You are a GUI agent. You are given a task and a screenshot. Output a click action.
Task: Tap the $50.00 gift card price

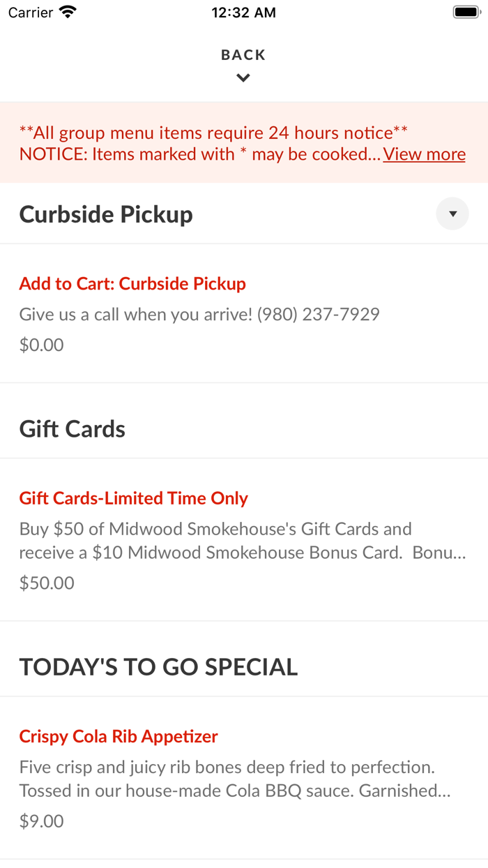pyautogui.click(x=47, y=583)
